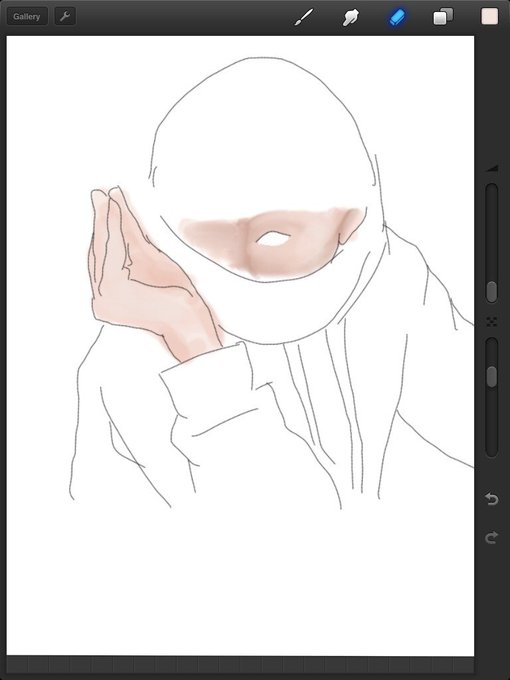
Task: Open the color swatch picker
Action: pos(489,16)
